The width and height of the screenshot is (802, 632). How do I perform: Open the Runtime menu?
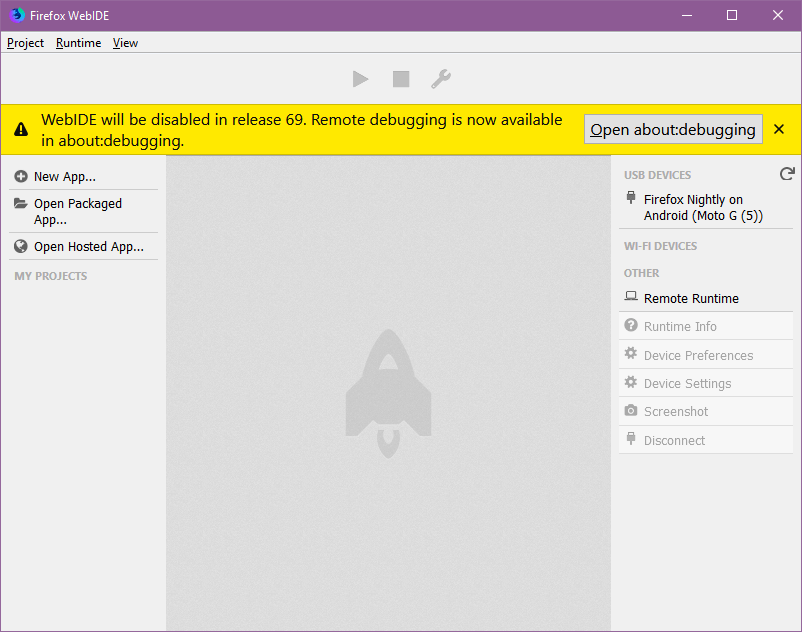click(x=78, y=43)
